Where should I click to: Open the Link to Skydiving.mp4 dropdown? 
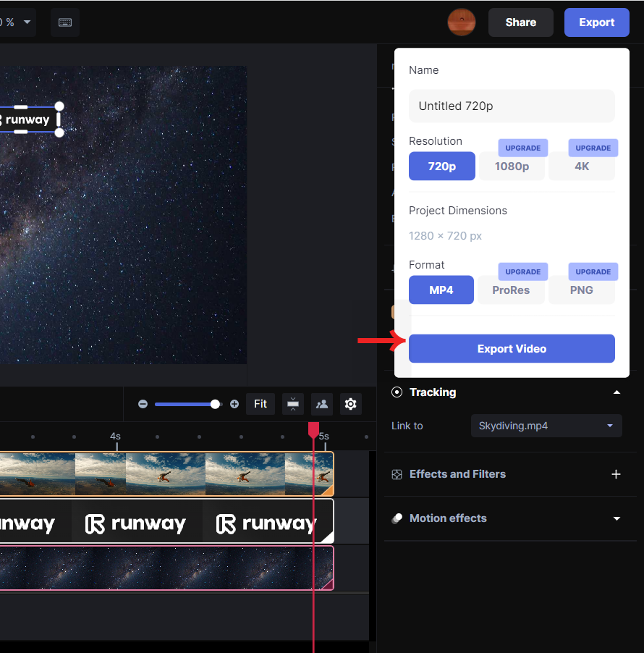(x=546, y=426)
